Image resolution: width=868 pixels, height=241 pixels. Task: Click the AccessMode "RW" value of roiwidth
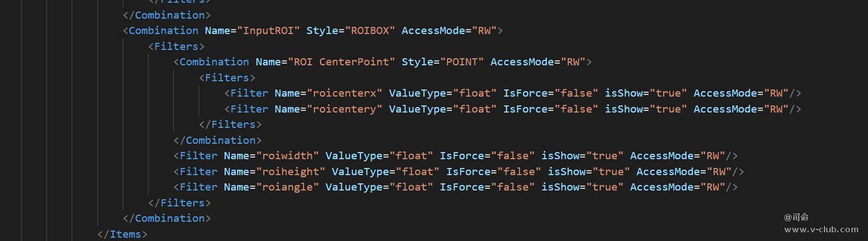[x=712, y=156]
